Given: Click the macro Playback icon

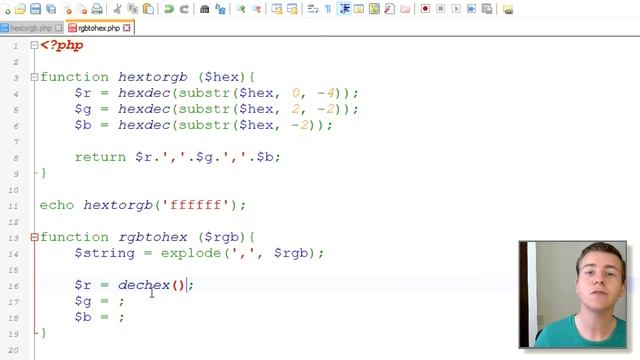Looking at the screenshot, I should (456, 9).
